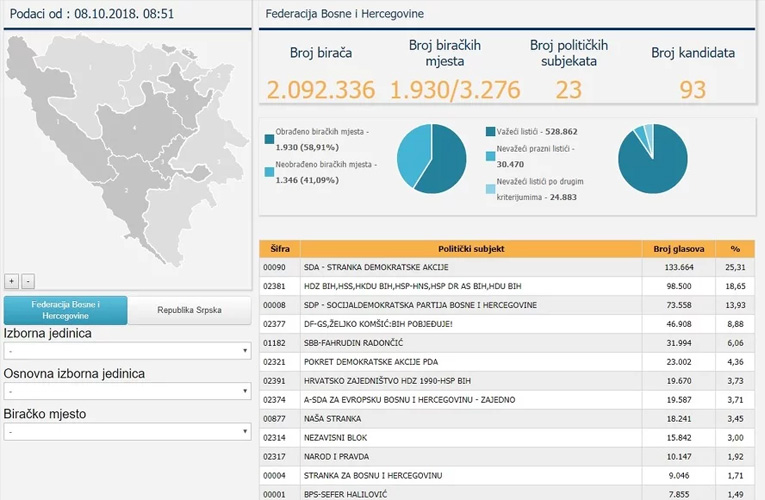The width and height of the screenshot is (765, 500).
Task: Click the valid ballots pie chart
Action: click(653, 159)
